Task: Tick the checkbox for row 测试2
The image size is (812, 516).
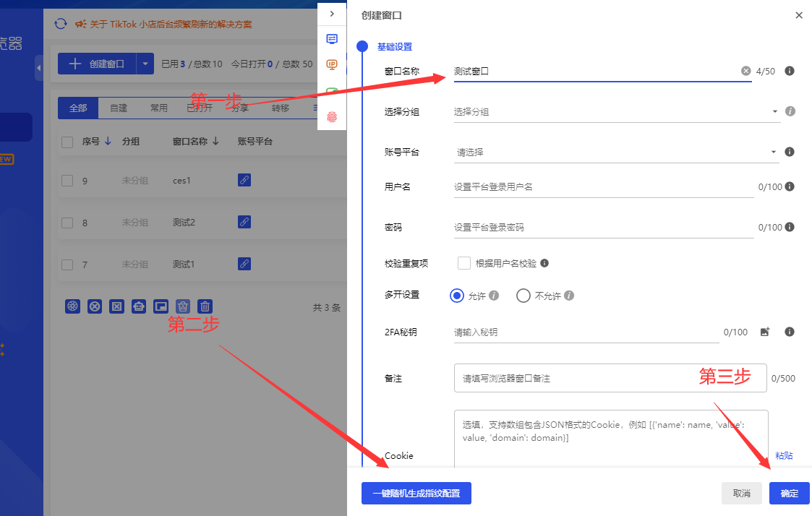Action: (67, 223)
